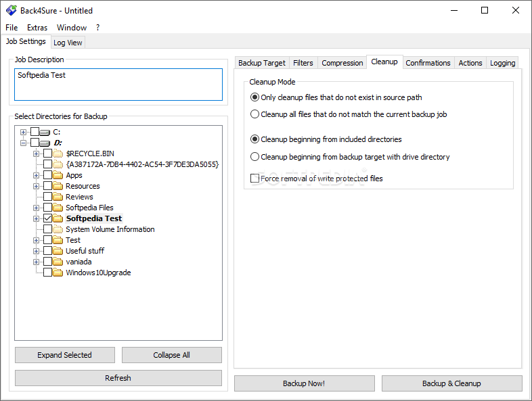Click the Test folder icon
The width and height of the screenshot is (532, 401).
pos(58,240)
